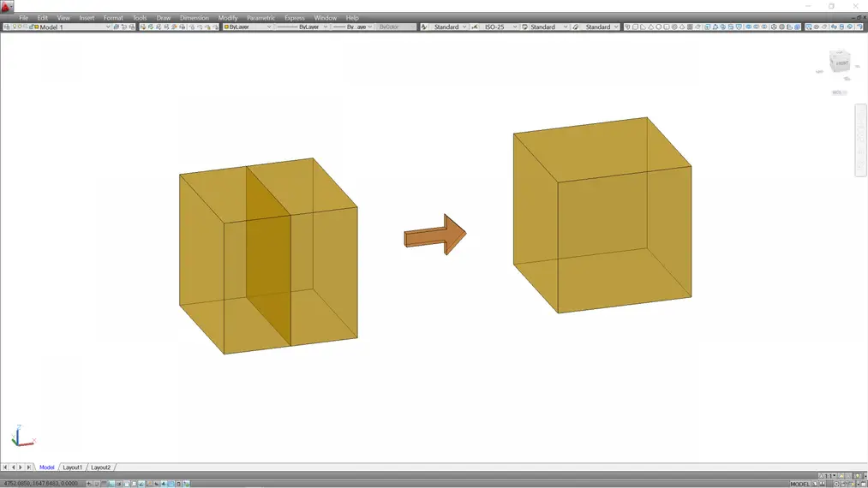Screen dimensions: 868x488
Task: Open the Layer Properties Manager icon
Action: (7, 27)
